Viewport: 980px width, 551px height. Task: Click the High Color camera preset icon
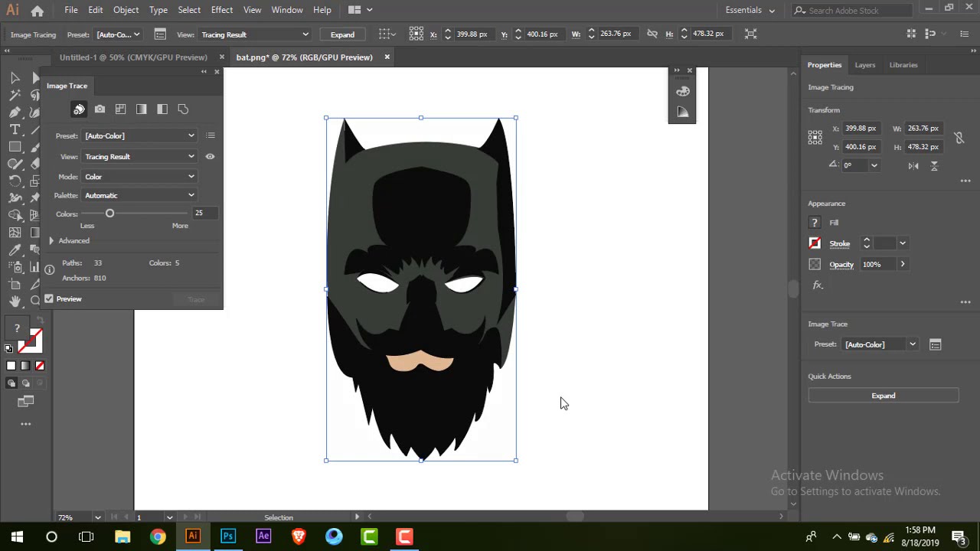pyautogui.click(x=100, y=109)
